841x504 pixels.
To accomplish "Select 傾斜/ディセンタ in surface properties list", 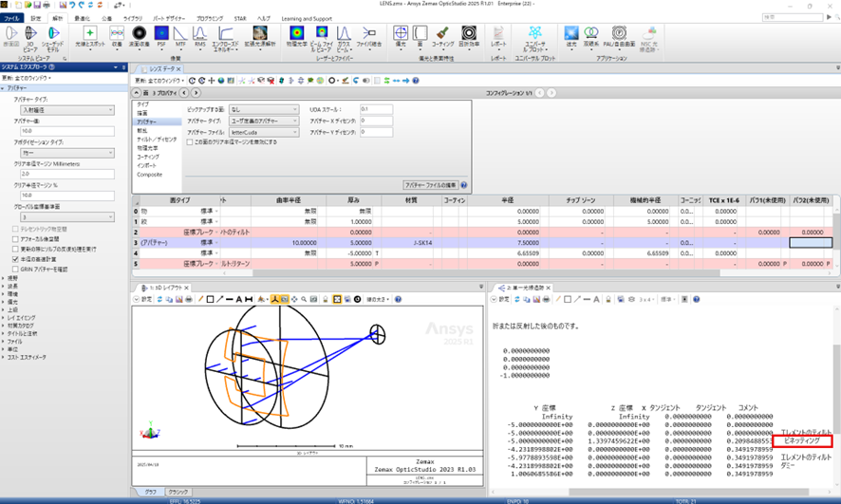I will pos(156,139).
